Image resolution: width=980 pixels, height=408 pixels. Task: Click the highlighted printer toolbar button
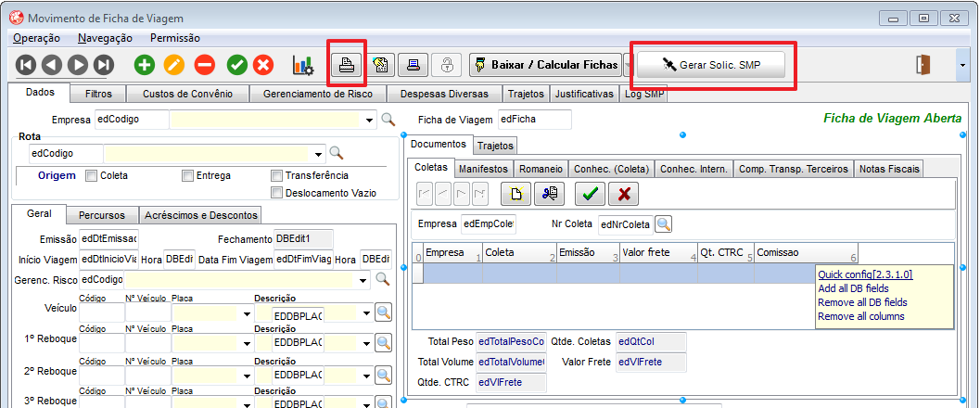347,64
